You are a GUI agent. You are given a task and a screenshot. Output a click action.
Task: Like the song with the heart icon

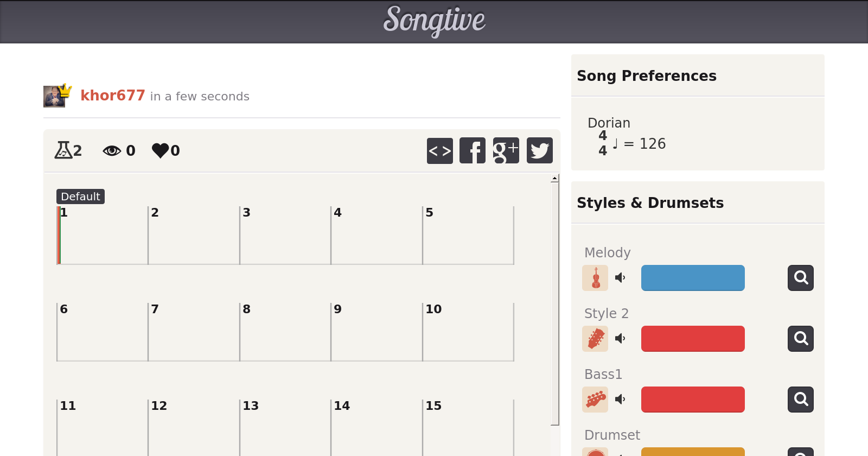[x=161, y=150]
